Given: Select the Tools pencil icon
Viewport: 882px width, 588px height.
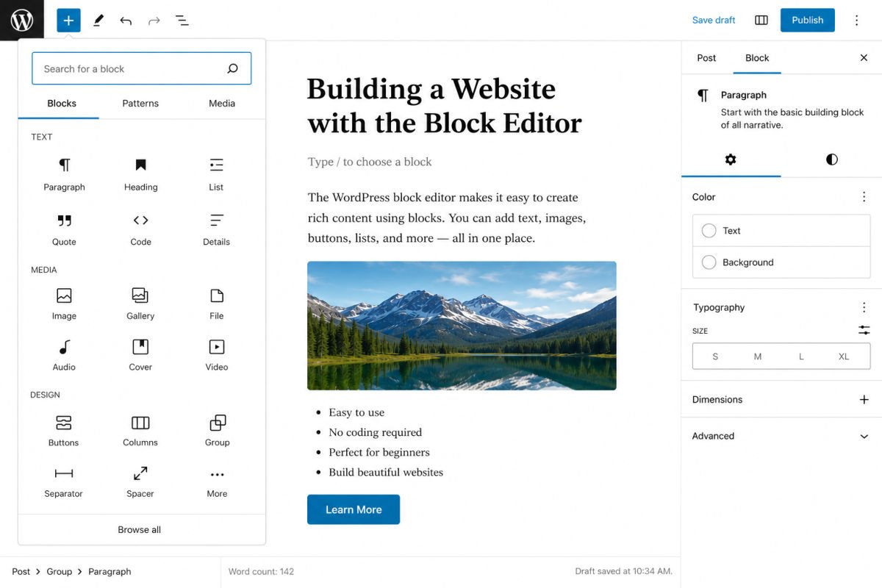Looking at the screenshot, I should (98, 21).
